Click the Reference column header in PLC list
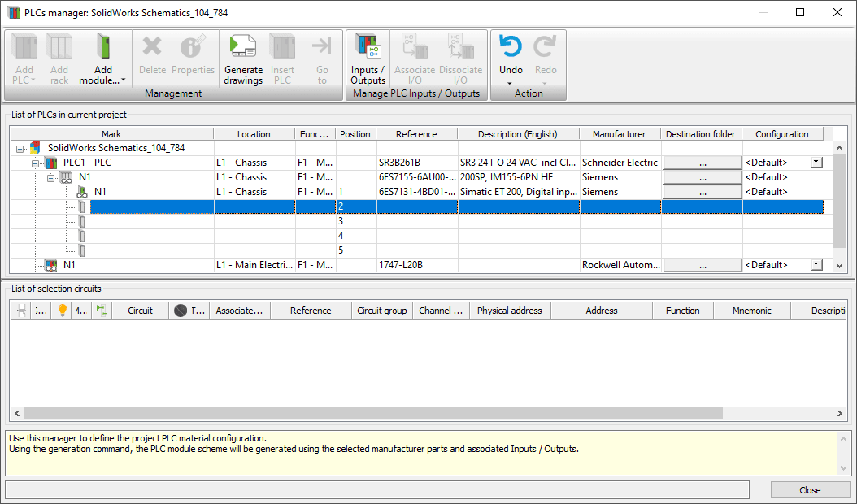 (x=416, y=134)
